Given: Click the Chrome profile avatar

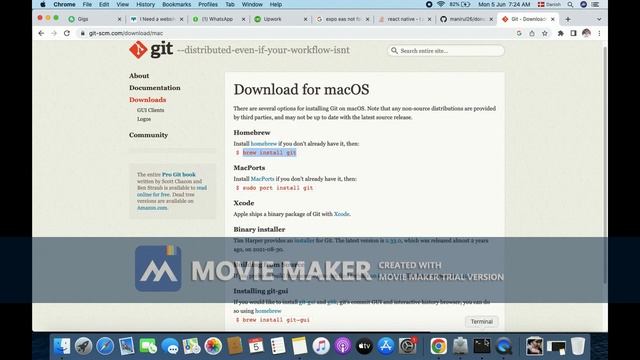Looking at the screenshot, I should coord(586,33).
